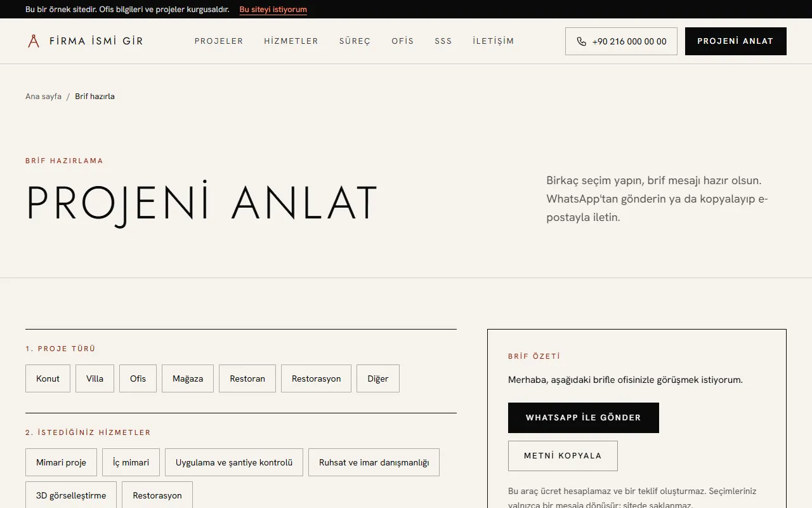Toggle the 3D görselleştirme service

[71, 495]
